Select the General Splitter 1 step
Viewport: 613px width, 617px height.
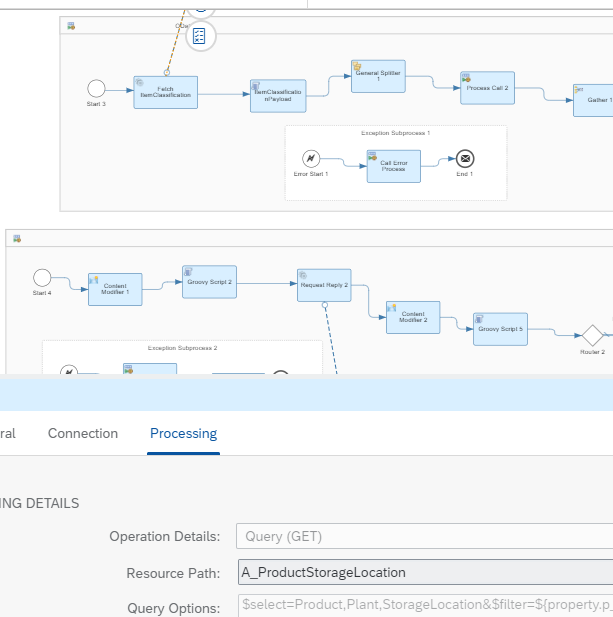point(378,77)
